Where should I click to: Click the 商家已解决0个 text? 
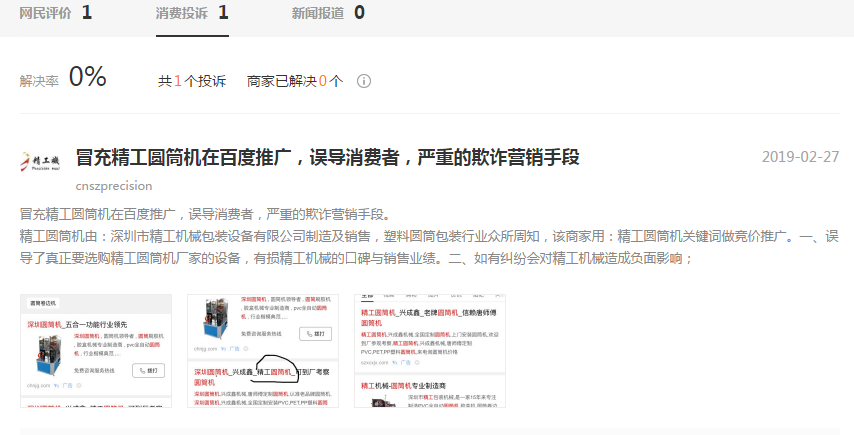[x=294, y=81]
